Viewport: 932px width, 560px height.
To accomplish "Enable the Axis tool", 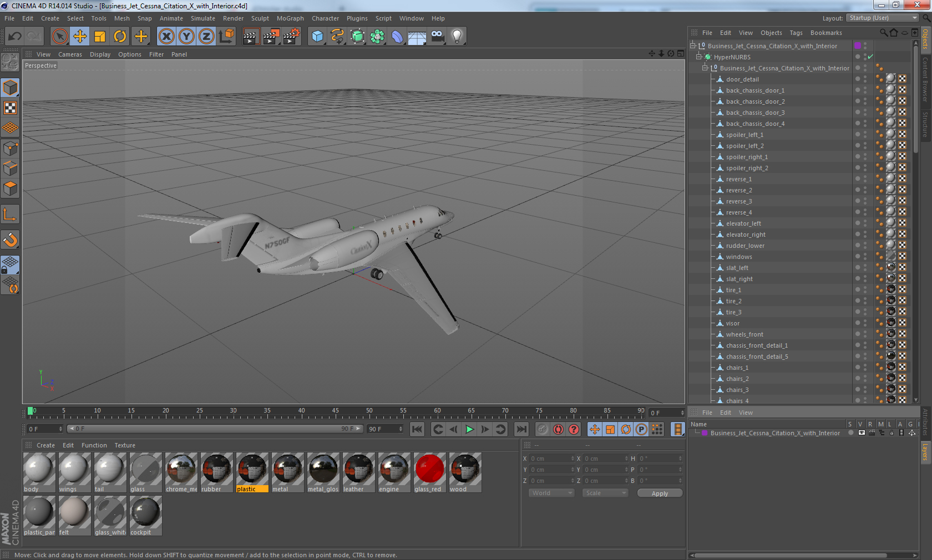I will pyautogui.click(x=10, y=215).
